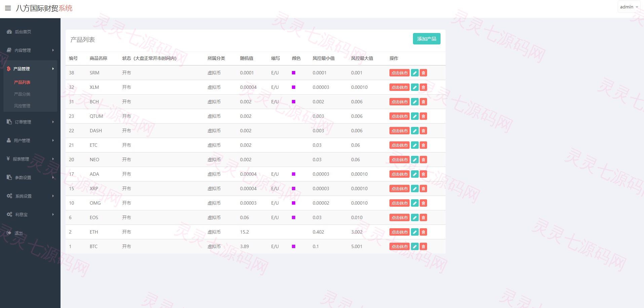
Task: Edit the XLM product with pencil icon
Action: pyautogui.click(x=415, y=87)
